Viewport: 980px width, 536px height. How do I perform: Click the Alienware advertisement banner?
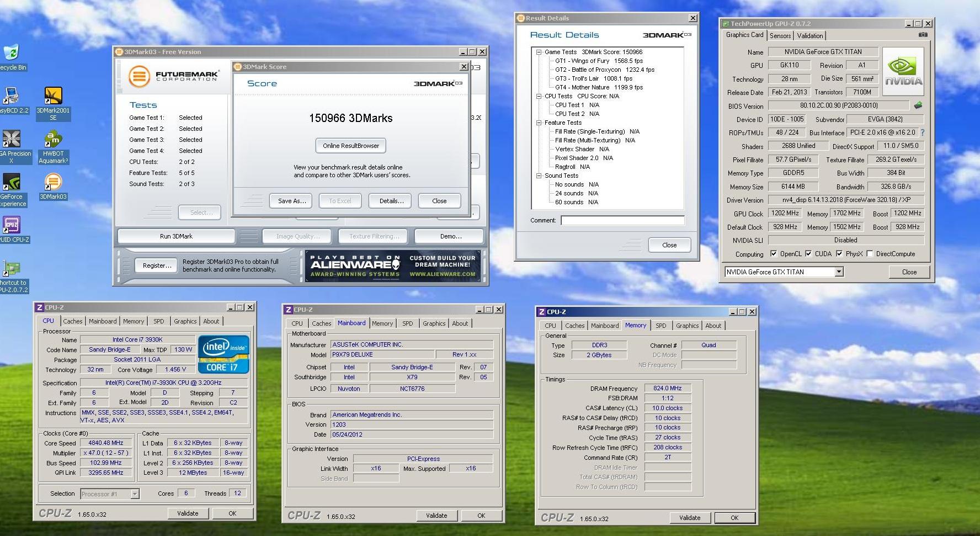(392, 266)
